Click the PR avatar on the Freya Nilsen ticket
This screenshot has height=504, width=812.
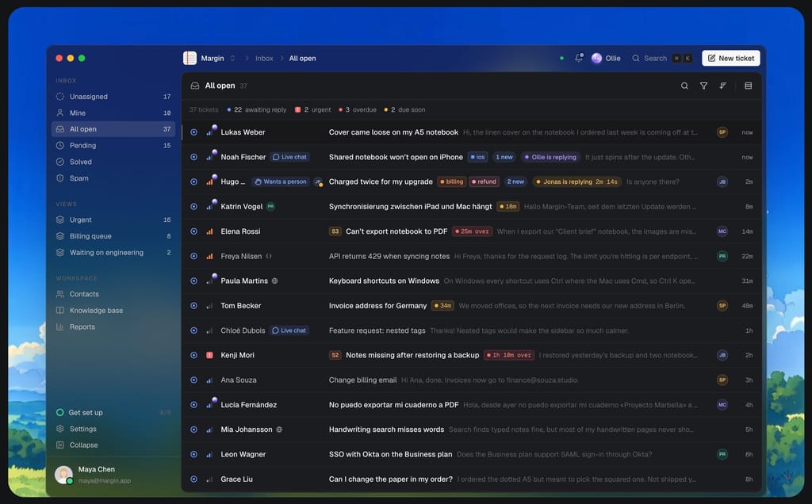tap(722, 256)
